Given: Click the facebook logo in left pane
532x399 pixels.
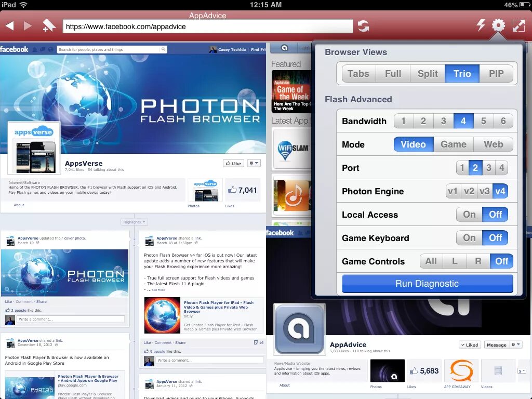Looking at the screenshot, I should click(14, 49).
